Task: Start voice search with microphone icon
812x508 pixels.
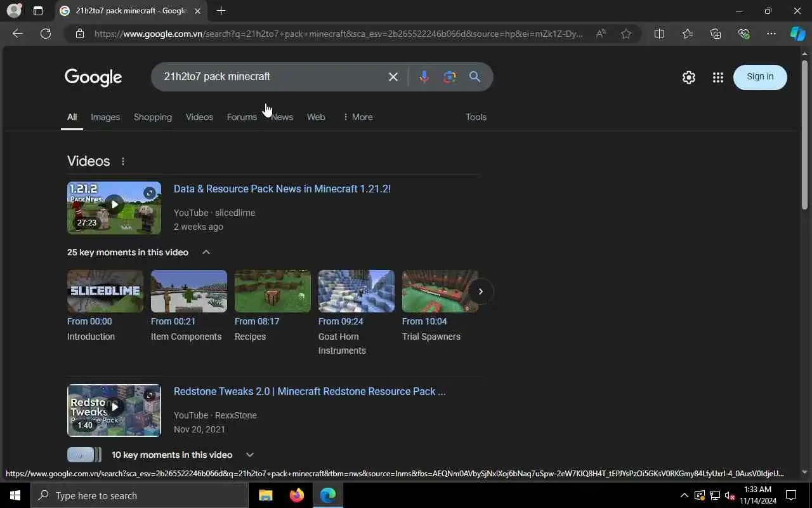Action: (424, 77)
